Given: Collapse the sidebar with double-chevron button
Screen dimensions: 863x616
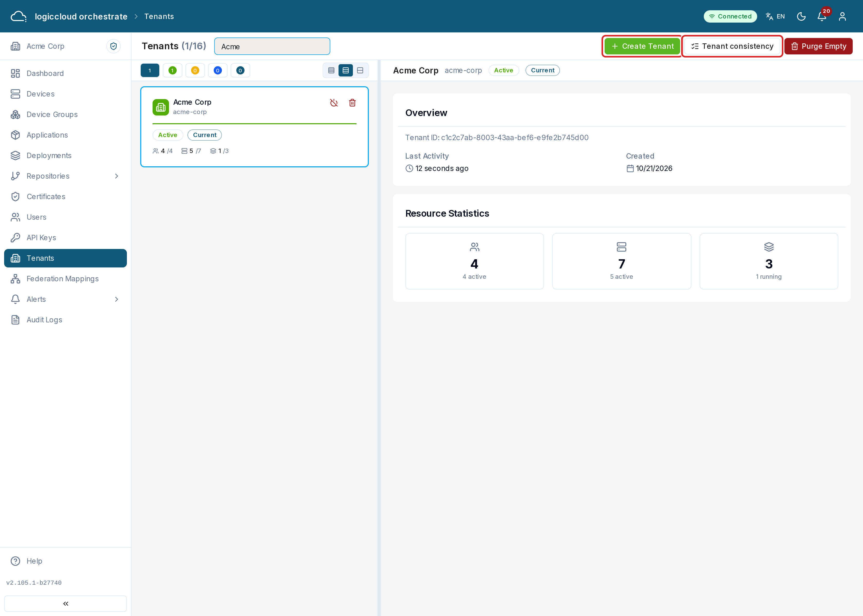Looking at the screenshot, I should pos(65,603).
